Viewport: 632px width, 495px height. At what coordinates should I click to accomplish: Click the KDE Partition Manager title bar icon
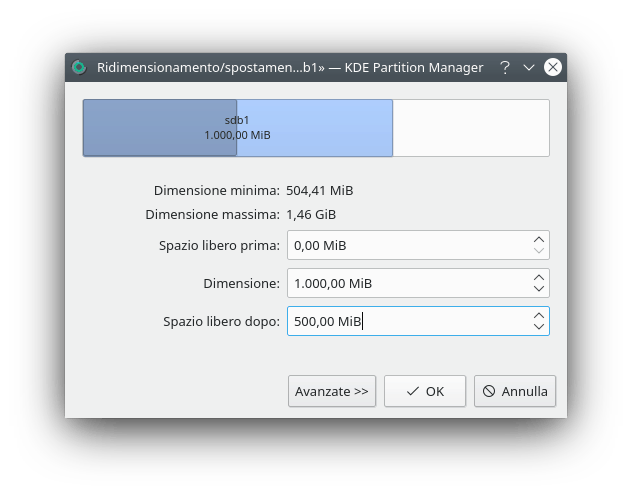79,68
